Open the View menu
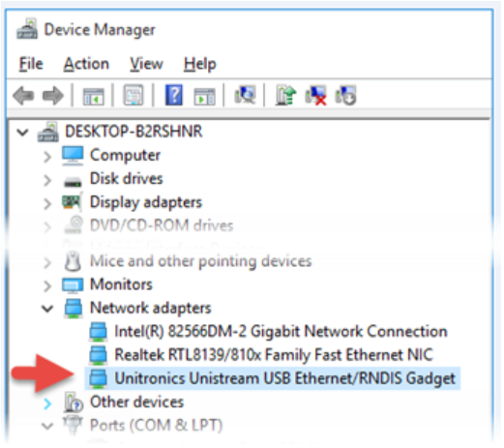The width and height of the screenshot is (504, 448). (x=146, y=64)
